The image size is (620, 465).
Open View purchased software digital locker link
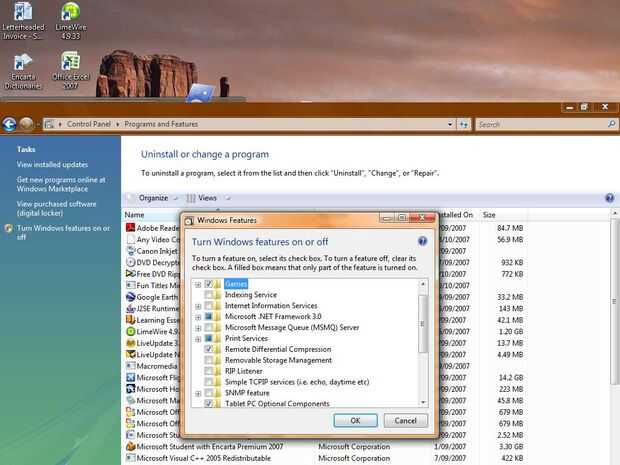(x=56, y=208)
